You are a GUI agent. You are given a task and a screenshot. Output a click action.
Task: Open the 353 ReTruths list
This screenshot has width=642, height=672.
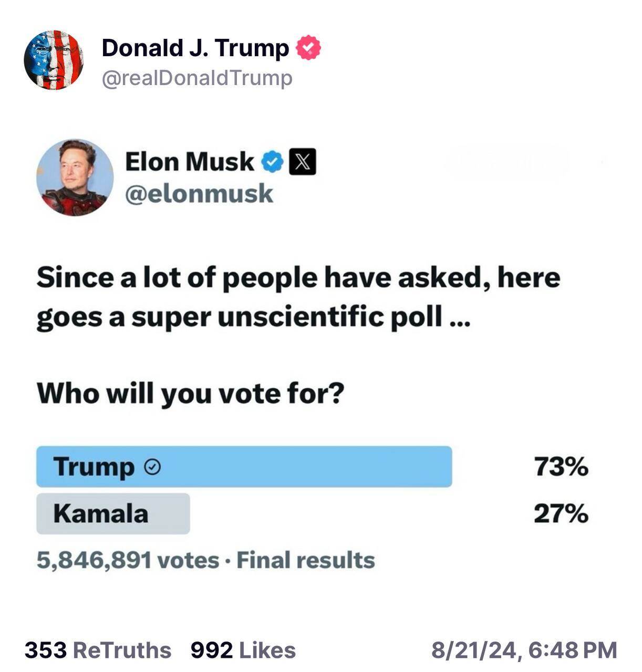point(98,650)
